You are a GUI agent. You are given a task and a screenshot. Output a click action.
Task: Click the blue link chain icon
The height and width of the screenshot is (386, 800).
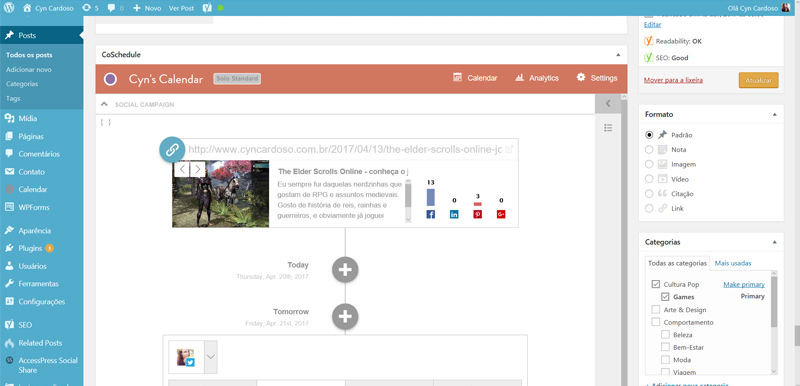coord(172,150)
